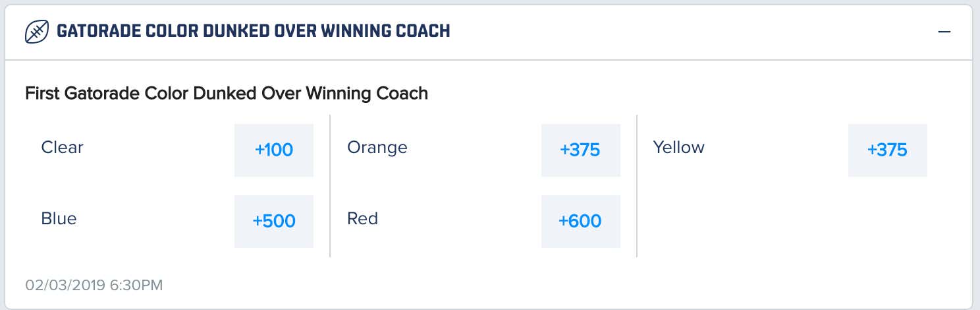Viewport: 980px width, 310px height.
Task: Click the First Gatorade Color Dunked subtitle
Action: point(227,94)
